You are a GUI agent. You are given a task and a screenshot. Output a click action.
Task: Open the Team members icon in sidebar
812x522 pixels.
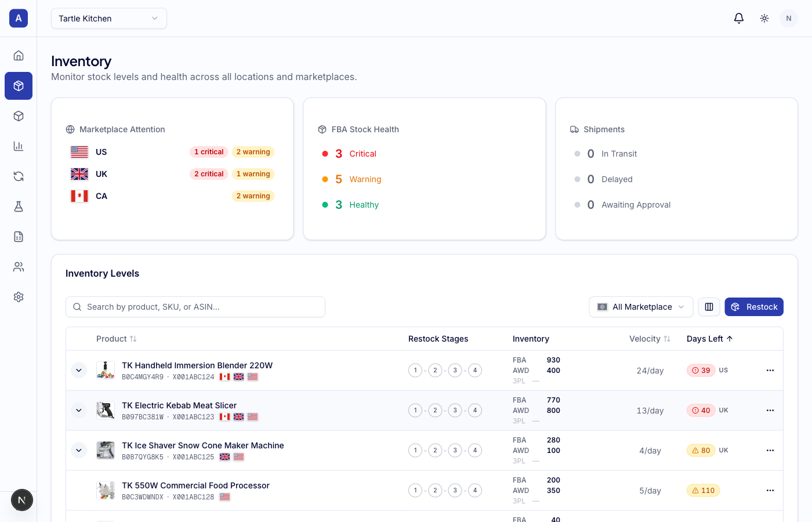18,266
